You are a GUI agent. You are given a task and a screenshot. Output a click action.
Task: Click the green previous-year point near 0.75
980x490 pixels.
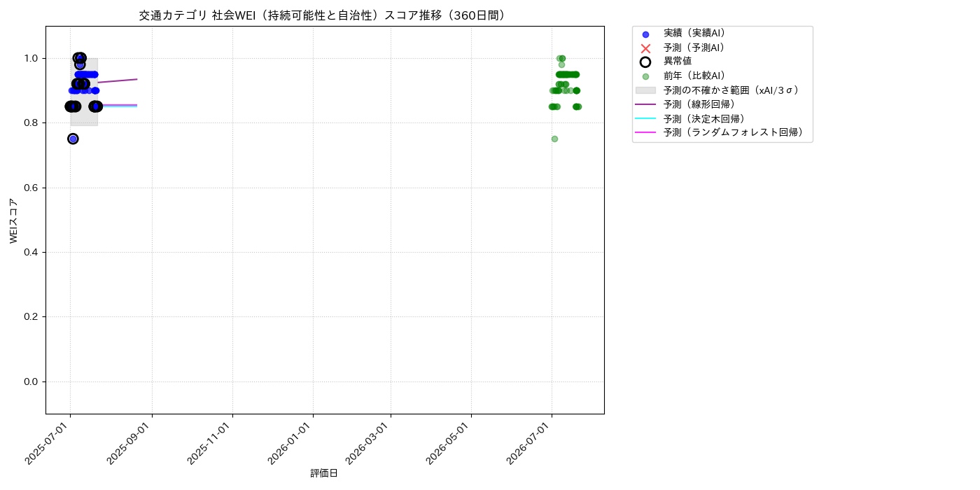click(x=554, y=139)
